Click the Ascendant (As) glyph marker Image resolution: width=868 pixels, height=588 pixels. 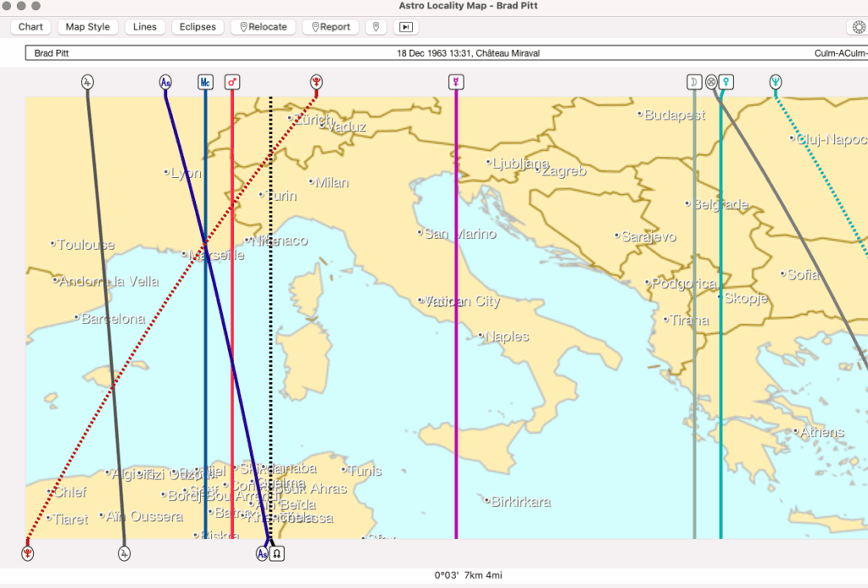pos(166,82)
